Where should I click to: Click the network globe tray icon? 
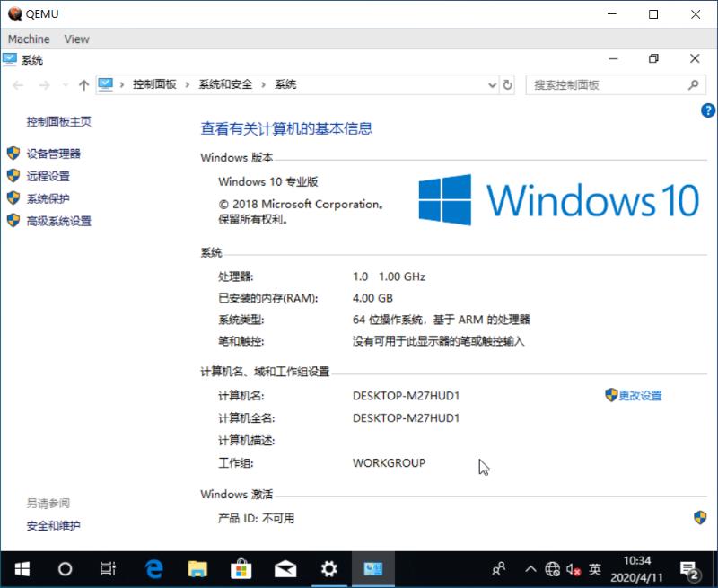point(554,568)
